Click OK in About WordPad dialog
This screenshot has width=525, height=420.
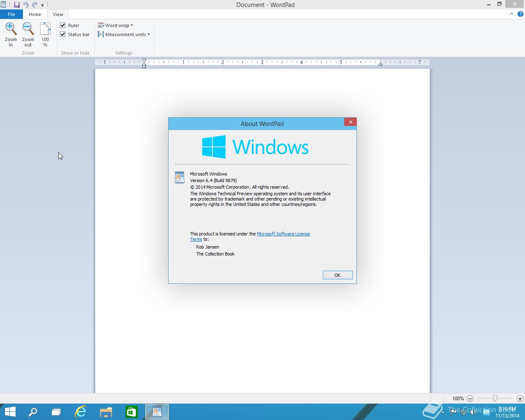[x=338, y=275]
